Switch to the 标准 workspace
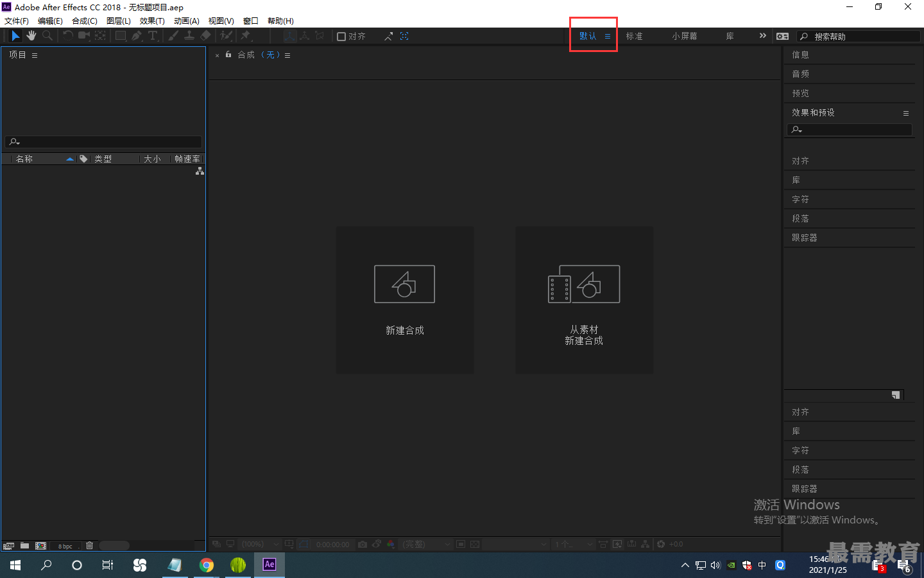Screen dimensions: 924x578 click(x=635, y=37)
